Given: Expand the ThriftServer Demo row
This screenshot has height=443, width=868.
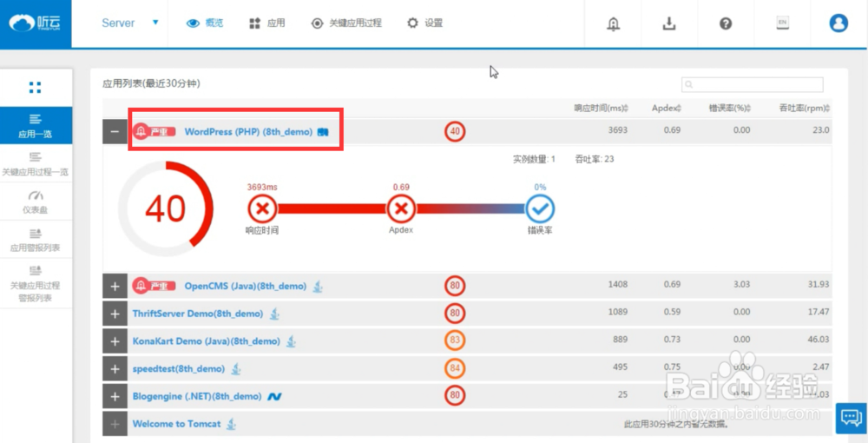Looking at the screenshot, I should (115, 314).
